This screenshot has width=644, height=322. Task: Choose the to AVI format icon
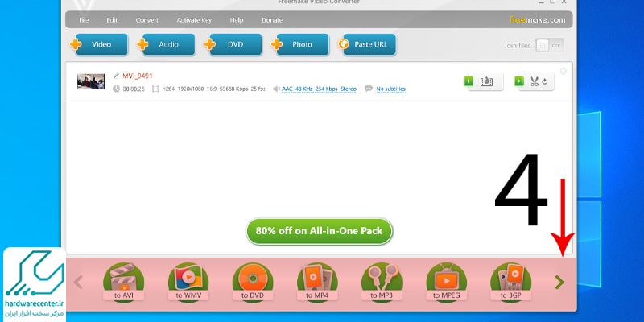tap(123, 283)
